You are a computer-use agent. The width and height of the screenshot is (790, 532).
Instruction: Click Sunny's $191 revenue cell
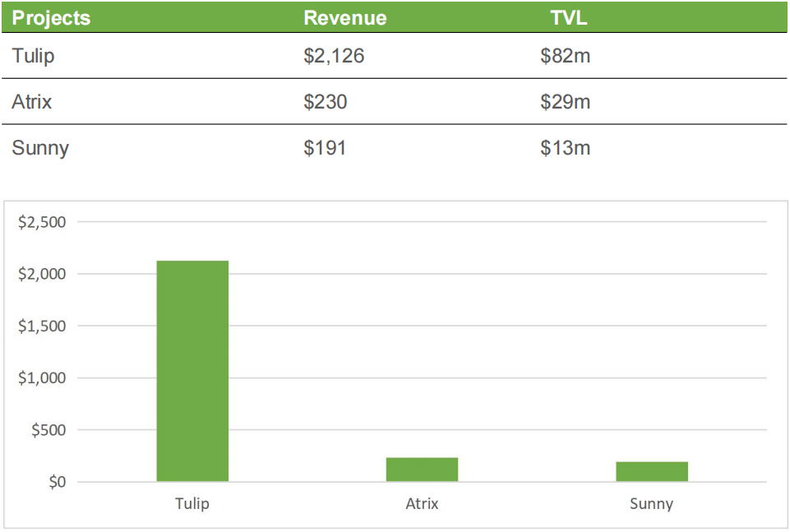pyautogui.click(x=326, y=148)
